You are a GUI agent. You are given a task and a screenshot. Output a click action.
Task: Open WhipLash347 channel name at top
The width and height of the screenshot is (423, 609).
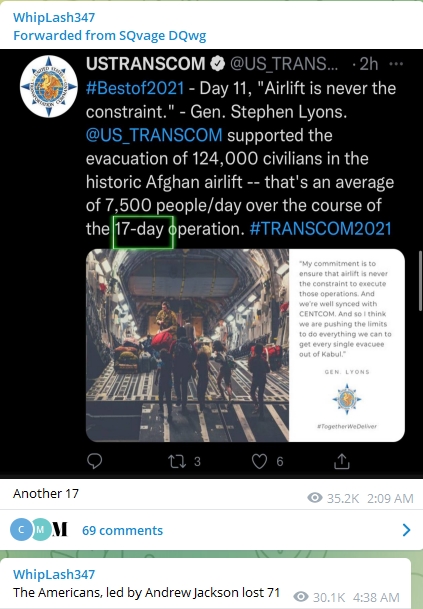pos(54,17)
